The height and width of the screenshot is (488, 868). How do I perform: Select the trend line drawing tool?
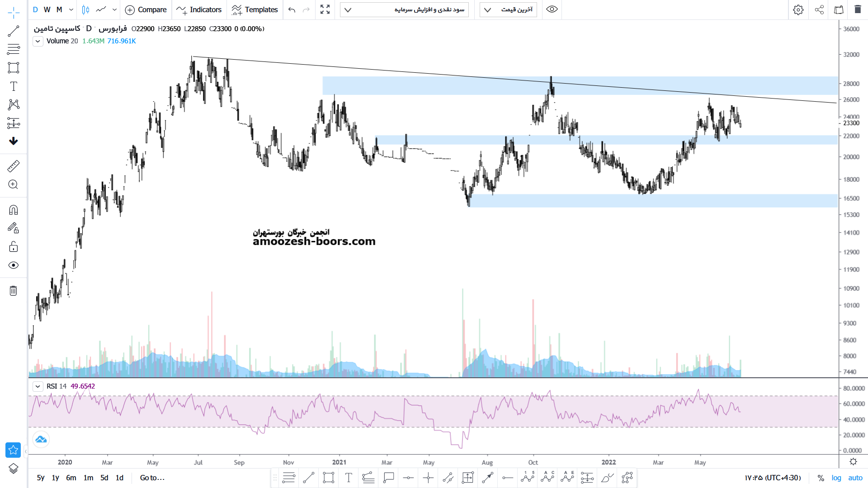point(14,31)
